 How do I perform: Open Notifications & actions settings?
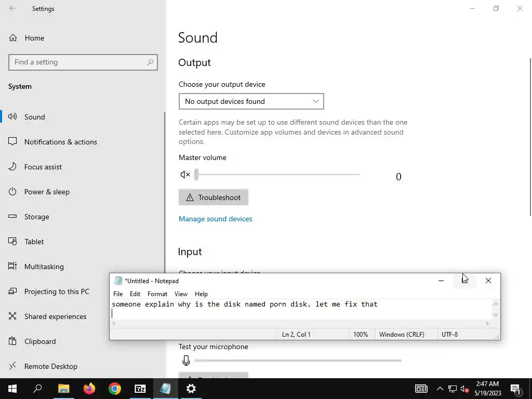[60, 142]
